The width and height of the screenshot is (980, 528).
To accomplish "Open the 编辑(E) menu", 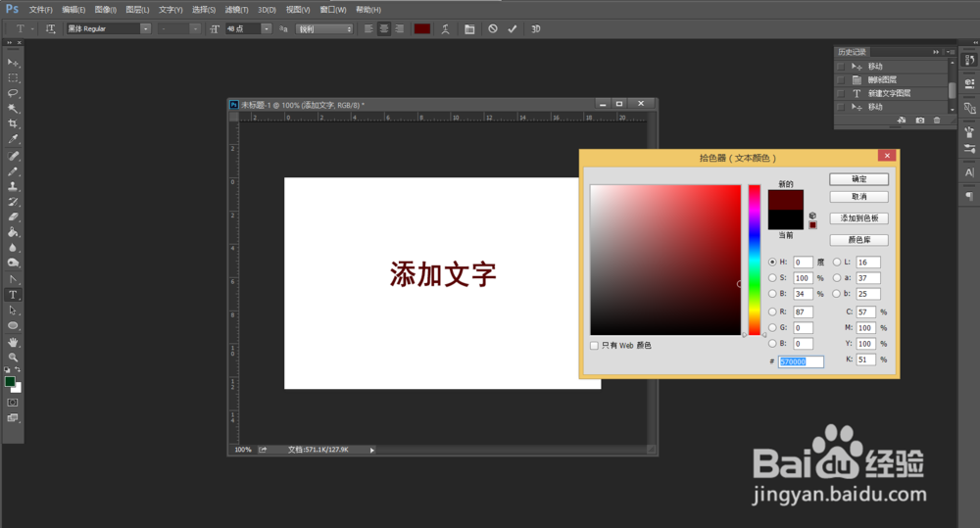I will coord(73,10).
